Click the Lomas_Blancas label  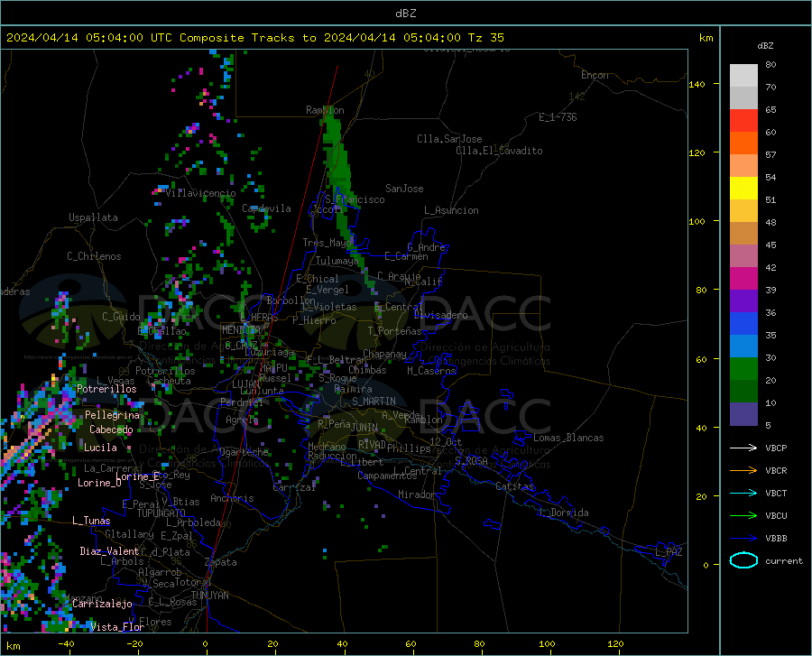click(x=568, y=438)
